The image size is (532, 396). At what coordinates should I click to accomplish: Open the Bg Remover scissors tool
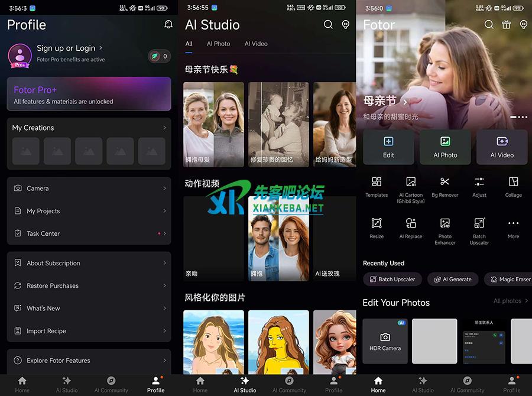click(445, 182)
